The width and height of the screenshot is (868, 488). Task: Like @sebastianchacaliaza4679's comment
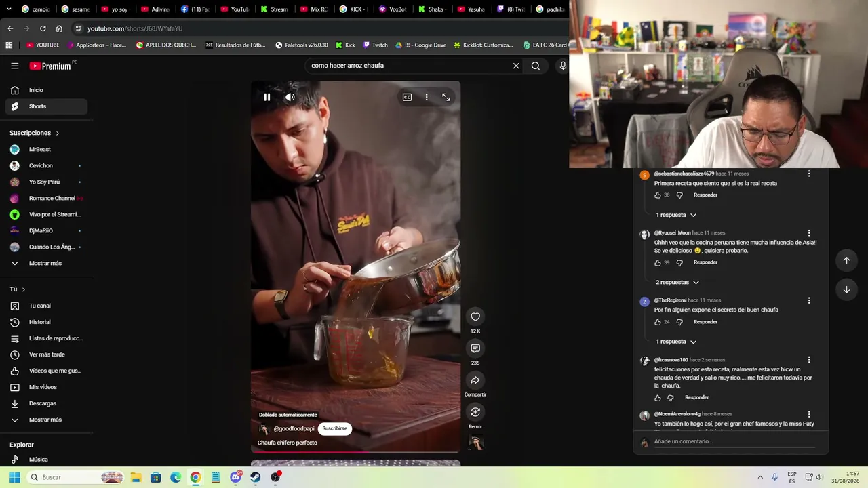point(657,195)
